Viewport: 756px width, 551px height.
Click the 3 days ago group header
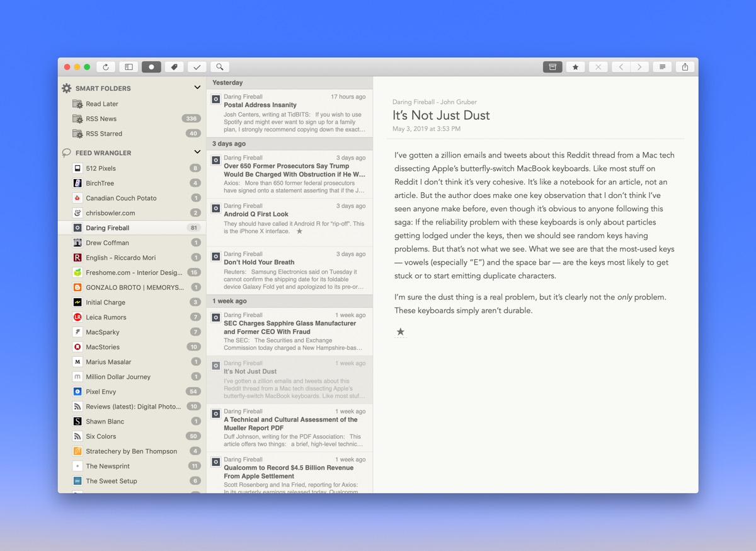tap(290, 144)
